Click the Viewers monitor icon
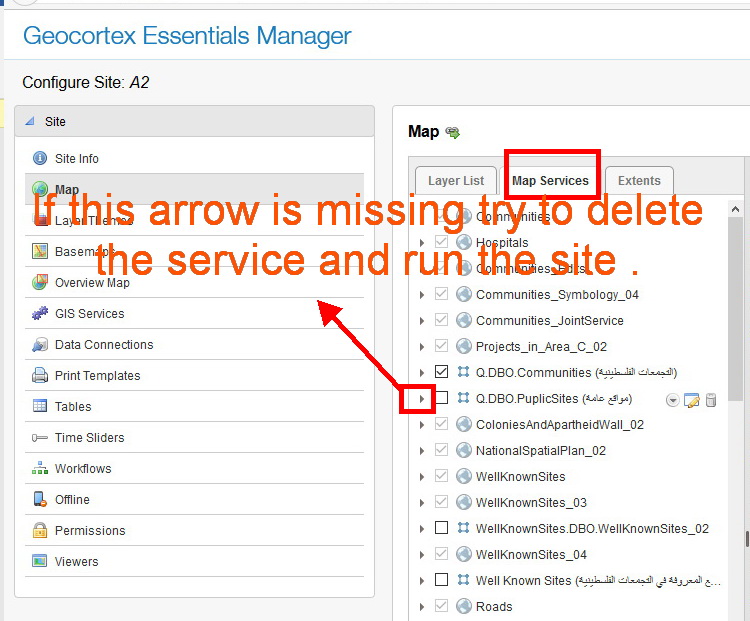Image resolution: width=750 pixels, height=621 pixels. pyautogui.click(x=40, y=561)
